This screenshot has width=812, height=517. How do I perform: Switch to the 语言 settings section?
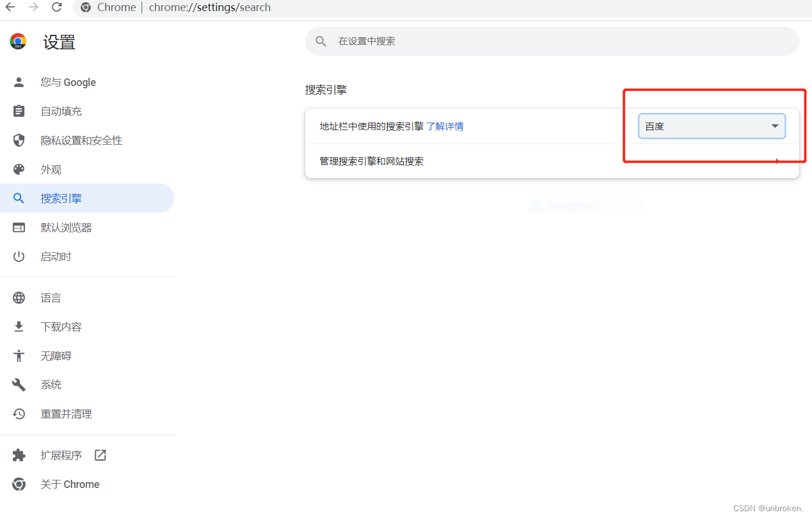(x=87, y=297)
